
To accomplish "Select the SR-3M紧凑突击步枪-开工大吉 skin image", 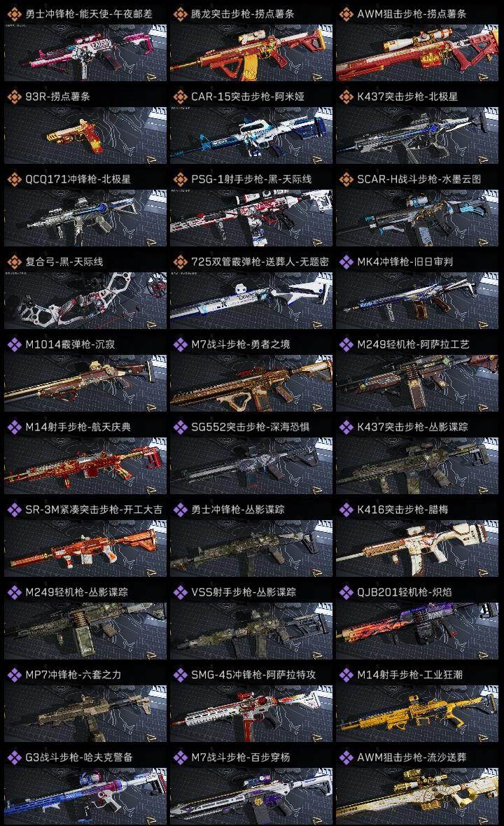I will coord(85,548).
